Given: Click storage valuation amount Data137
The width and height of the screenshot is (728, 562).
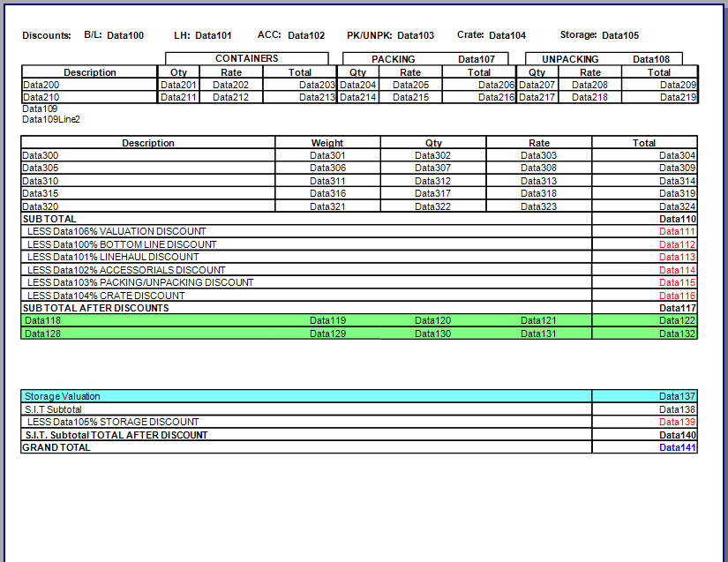Looking at the screenshot, I should tap(678, 396).
